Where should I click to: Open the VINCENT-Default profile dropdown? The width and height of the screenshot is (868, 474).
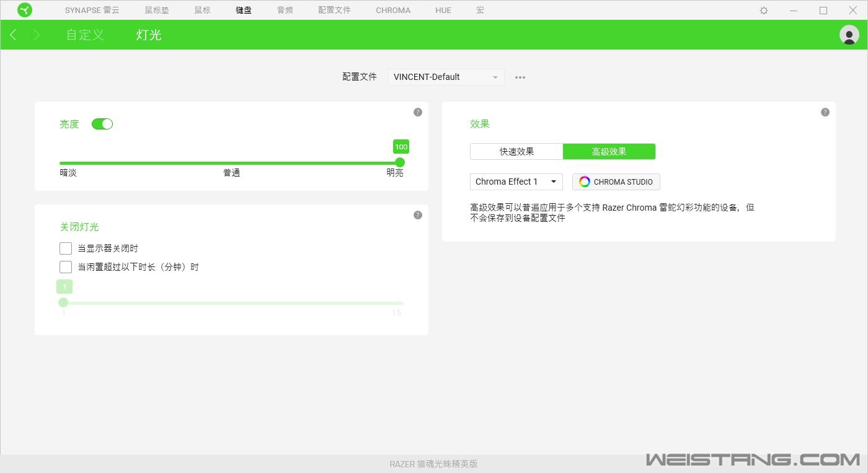pyautogui.click(x=445, y=77)
